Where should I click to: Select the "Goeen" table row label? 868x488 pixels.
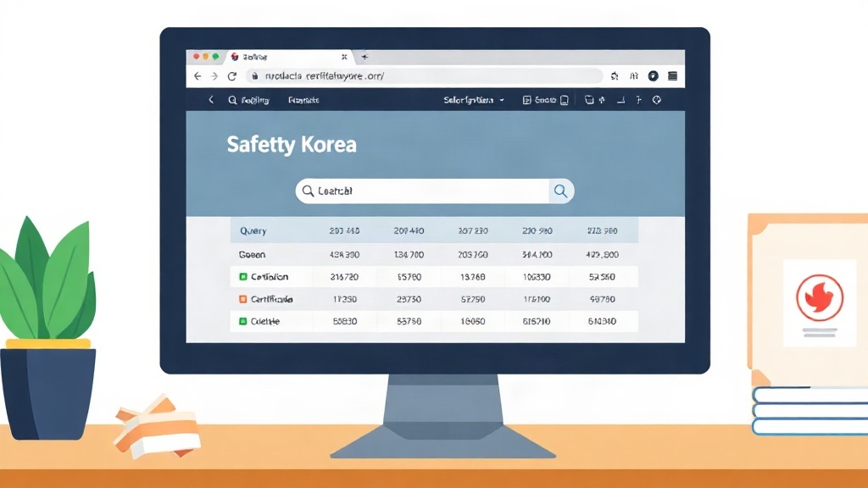(252, 254)
